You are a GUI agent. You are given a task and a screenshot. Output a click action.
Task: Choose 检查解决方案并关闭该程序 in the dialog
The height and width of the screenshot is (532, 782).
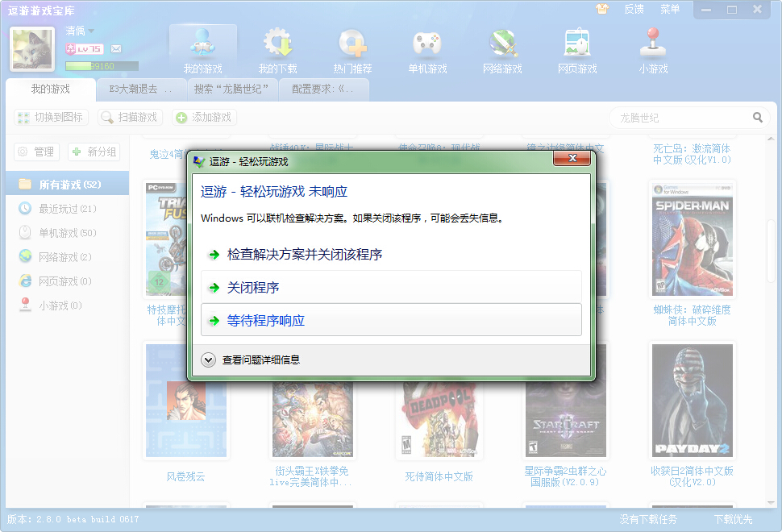(391, 254)
